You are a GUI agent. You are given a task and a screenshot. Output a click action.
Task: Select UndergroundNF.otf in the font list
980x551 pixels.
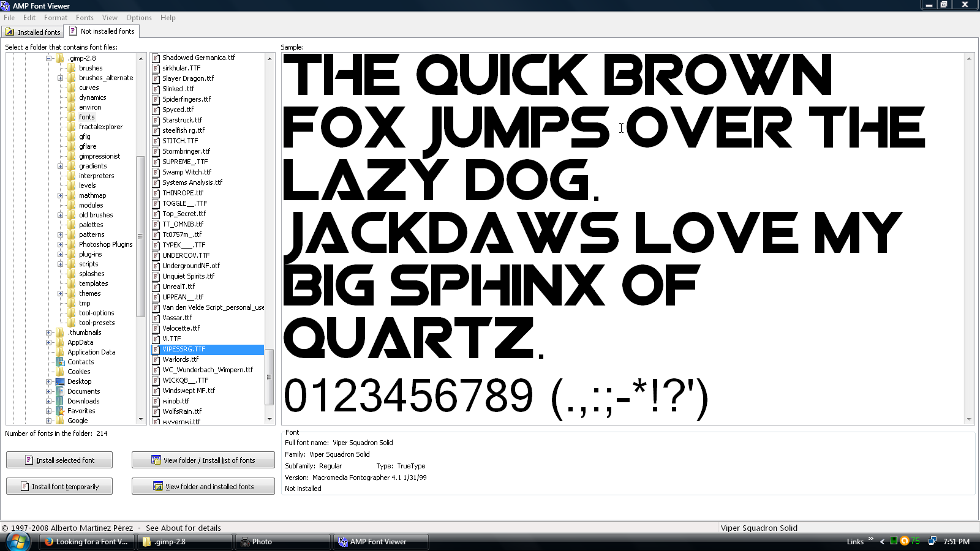click(x=191, y=266)
